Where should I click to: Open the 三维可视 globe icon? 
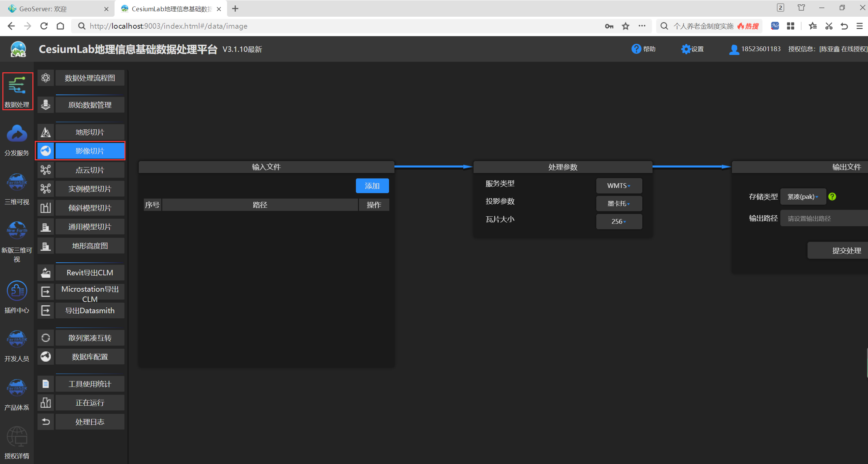coord(17,182)
